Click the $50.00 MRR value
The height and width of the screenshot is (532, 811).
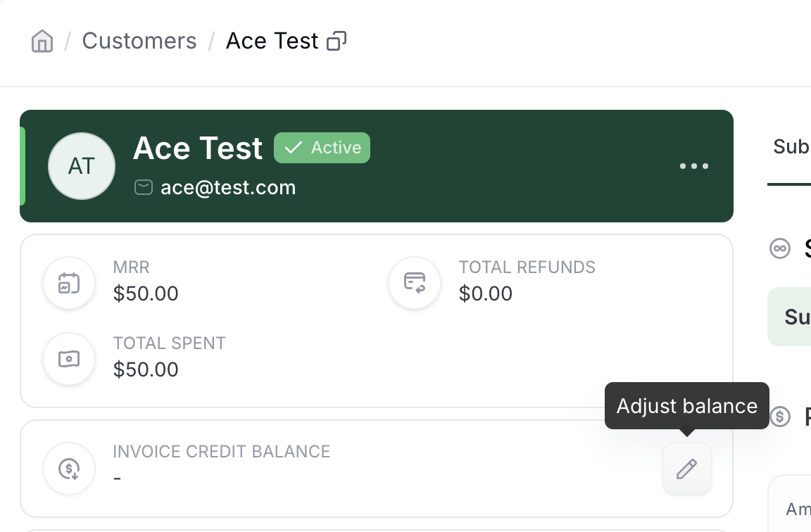click(x=146, y=293)
